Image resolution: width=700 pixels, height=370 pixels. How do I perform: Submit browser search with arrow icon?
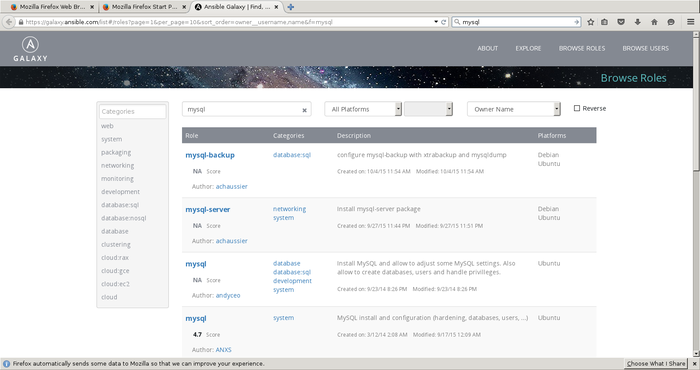pos(576,22)
